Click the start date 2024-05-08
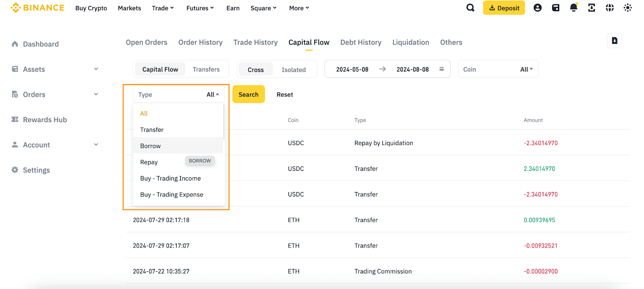644x289 pixels. 352,69
